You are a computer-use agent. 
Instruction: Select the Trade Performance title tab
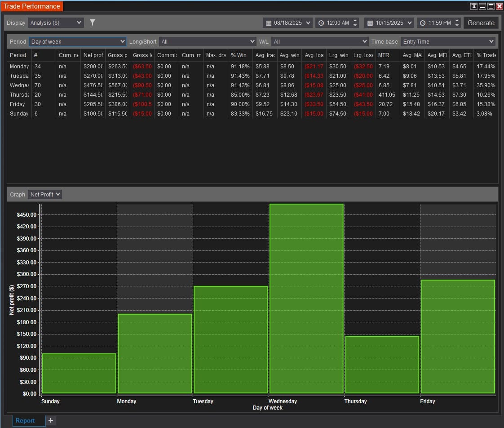point(31,6)
